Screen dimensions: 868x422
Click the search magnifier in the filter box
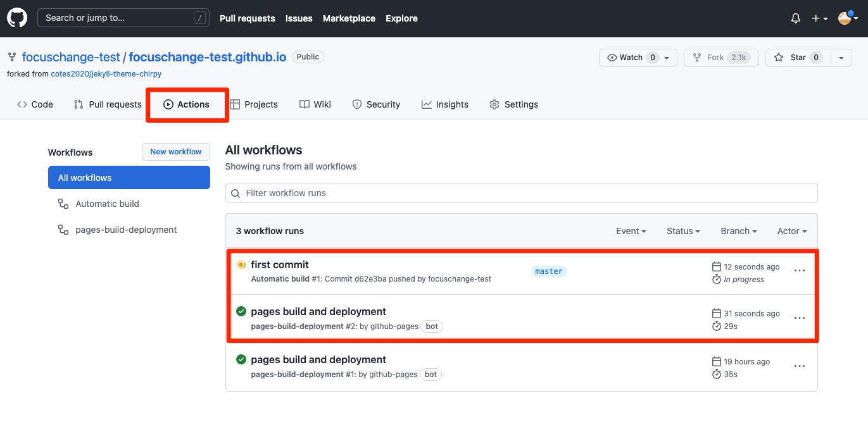point(236,193)
